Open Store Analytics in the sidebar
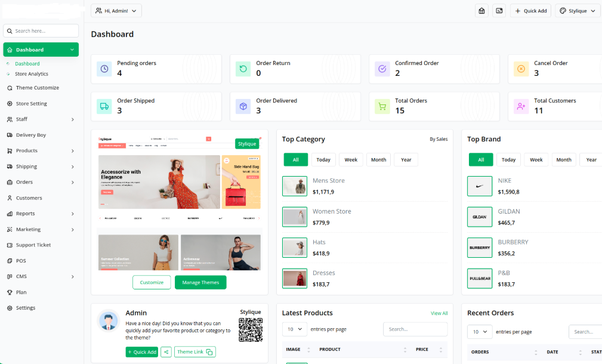This screenshot has height=364, width=602. pos(31,74)
